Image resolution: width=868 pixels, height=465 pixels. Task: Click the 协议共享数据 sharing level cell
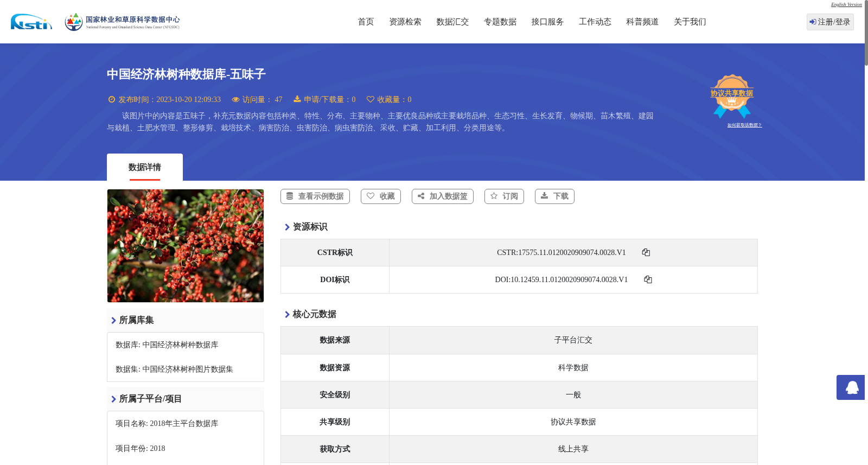click(573, 422)
